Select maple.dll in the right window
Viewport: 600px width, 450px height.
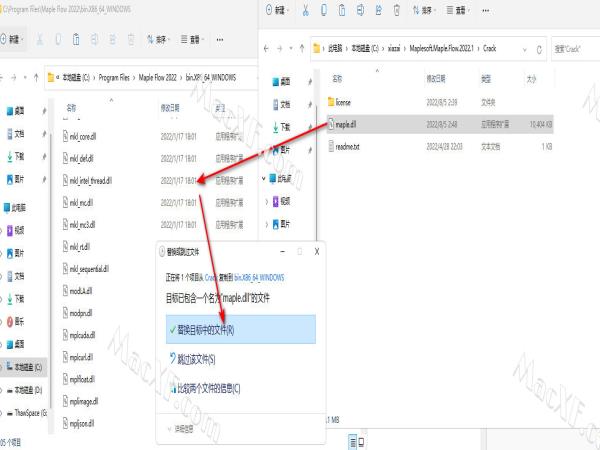[440, 124]
